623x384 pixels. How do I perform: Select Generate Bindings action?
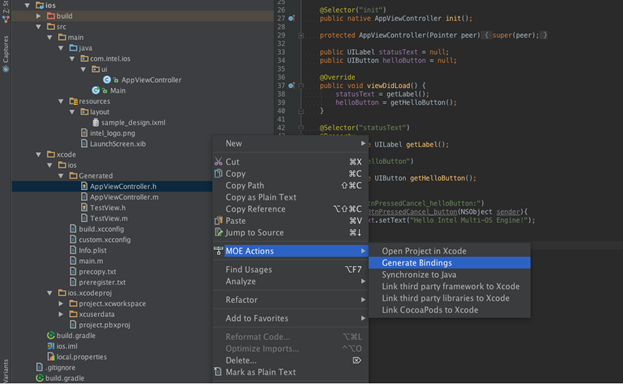click(x=449, y=263)
